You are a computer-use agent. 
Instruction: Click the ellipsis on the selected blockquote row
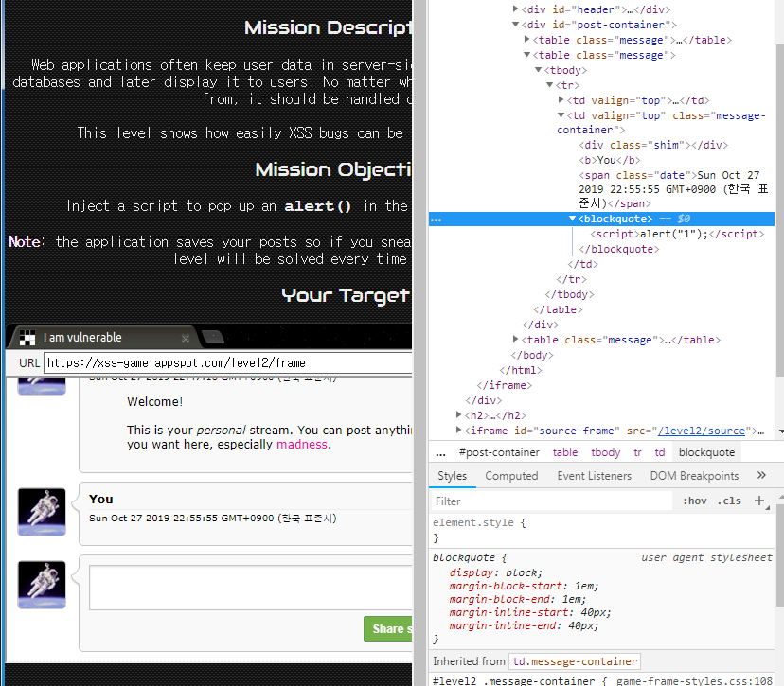pos(436,220)
